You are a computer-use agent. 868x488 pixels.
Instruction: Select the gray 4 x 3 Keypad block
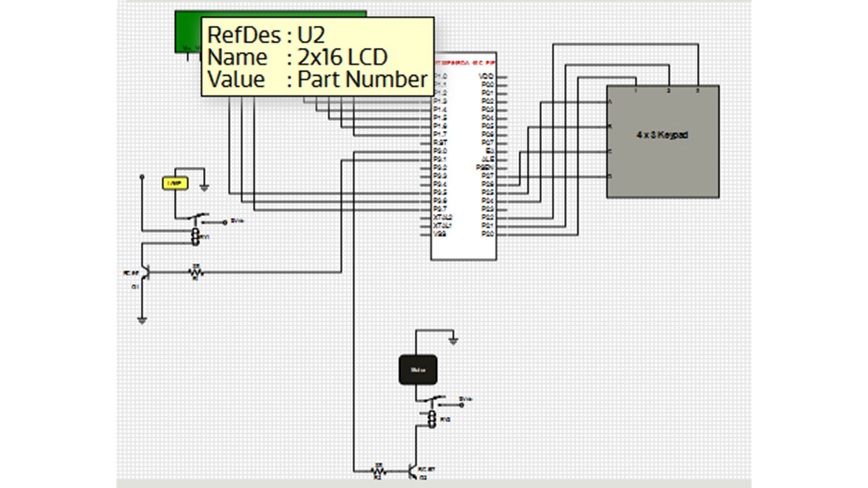[x=663, y=141]
